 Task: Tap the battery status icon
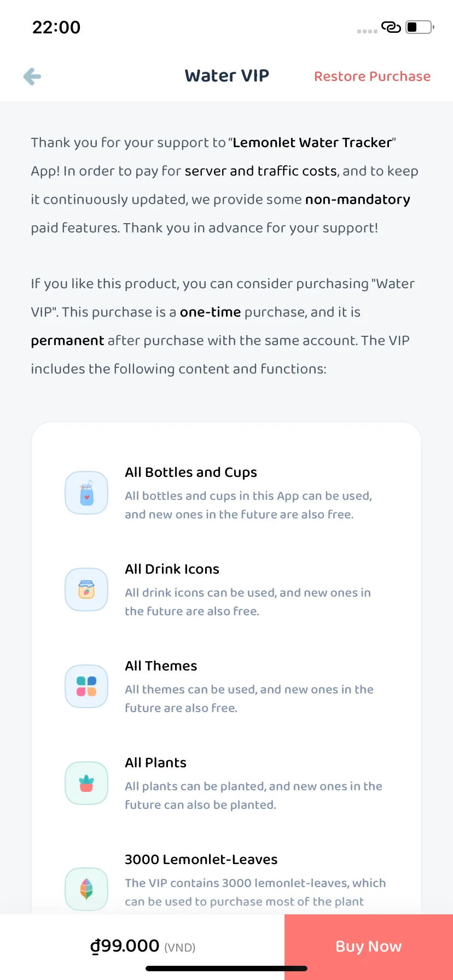pos(420,27)
